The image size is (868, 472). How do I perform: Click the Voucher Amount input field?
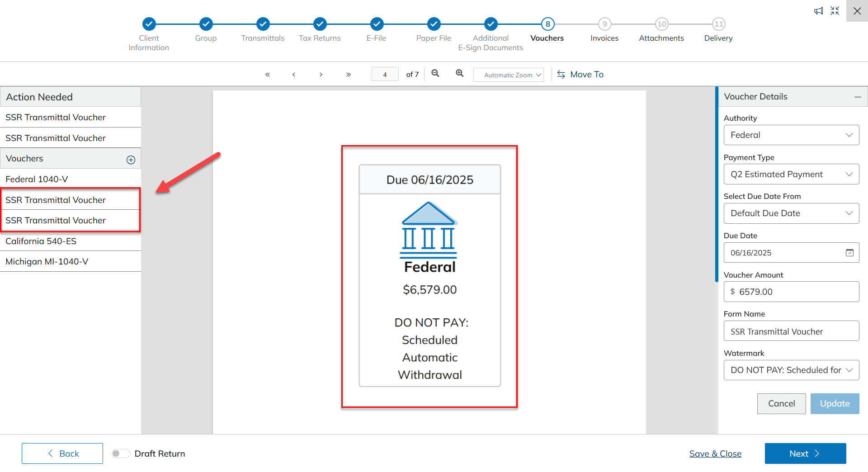click(x=796, y=292)
